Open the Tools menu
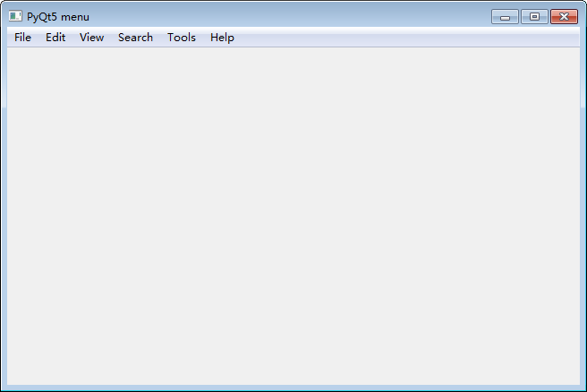 [182, 38]
